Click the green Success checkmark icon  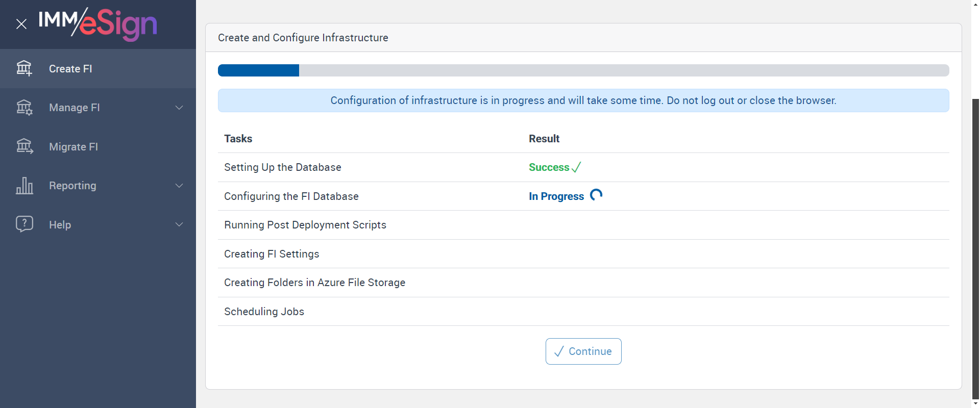click(x=576, y=167)
